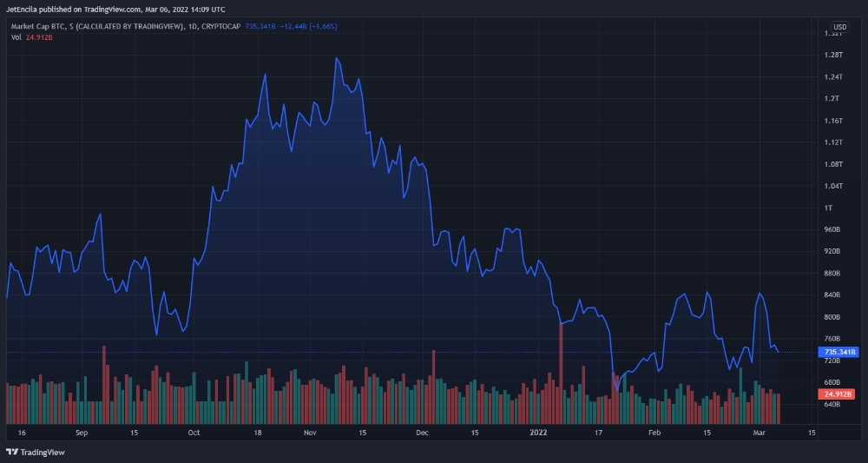Click the '760B' price axis label
This screenshot has width=868, height=463.
click(x=832, y=339)
